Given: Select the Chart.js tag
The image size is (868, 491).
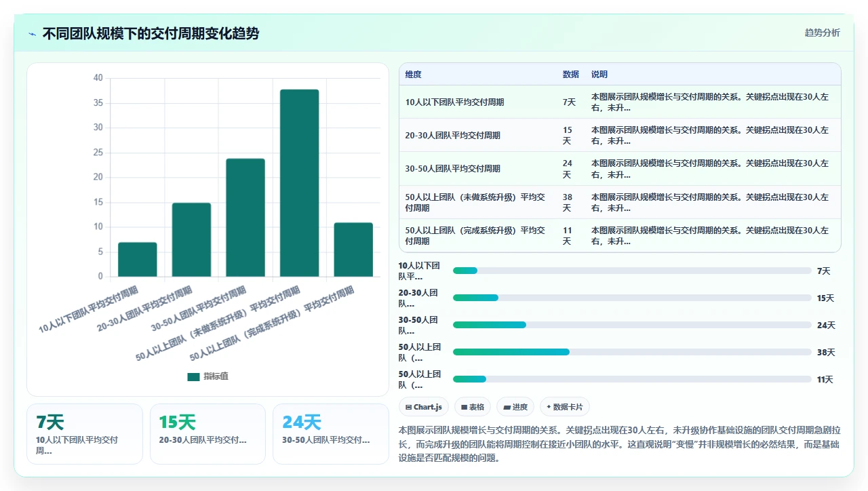Looking at the screenshot, I should pos(424,407).
